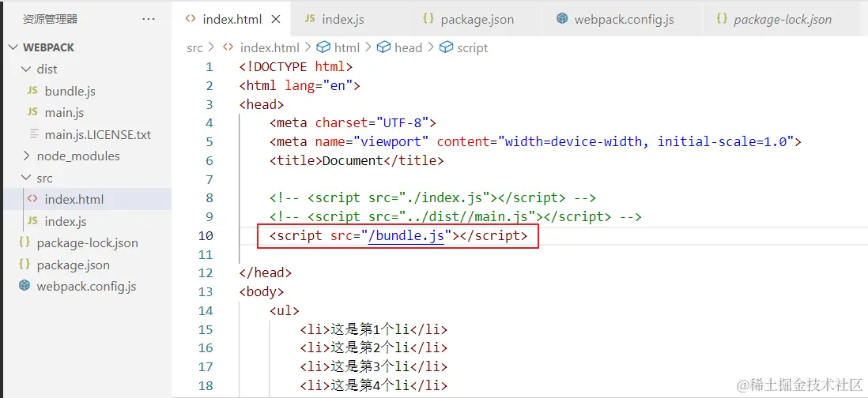The image size is (868, 398).
Task: Click line number 1 in gutter
Action: [209, 67]
